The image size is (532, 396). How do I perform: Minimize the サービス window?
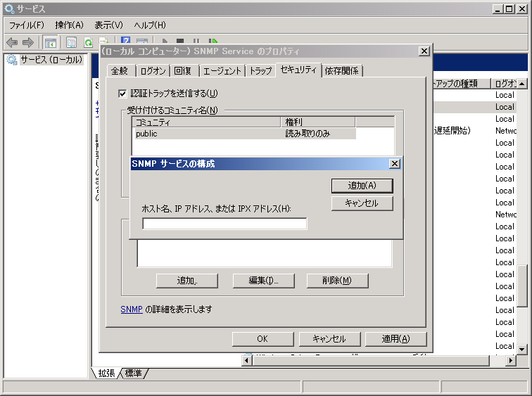pyautogui.click(x=498, y=9)
